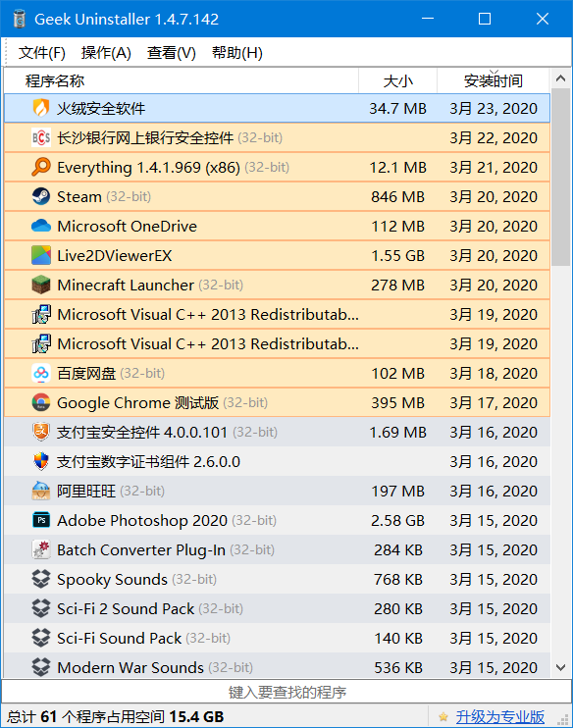The height and width of the screenshot is (728, 573).
Task: Sort list by 程序名称 column header
Action: 182,80
